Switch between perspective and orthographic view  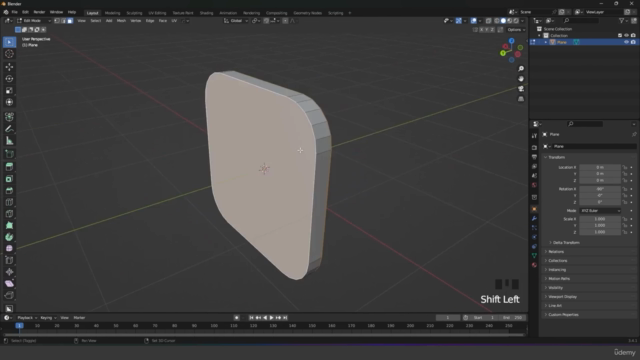pos(521,99)
